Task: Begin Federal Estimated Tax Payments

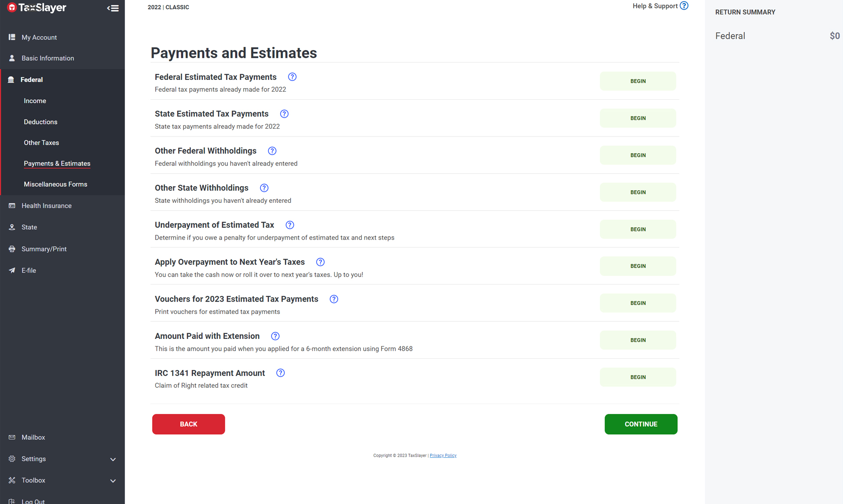Action: click(x=638, y=81)
